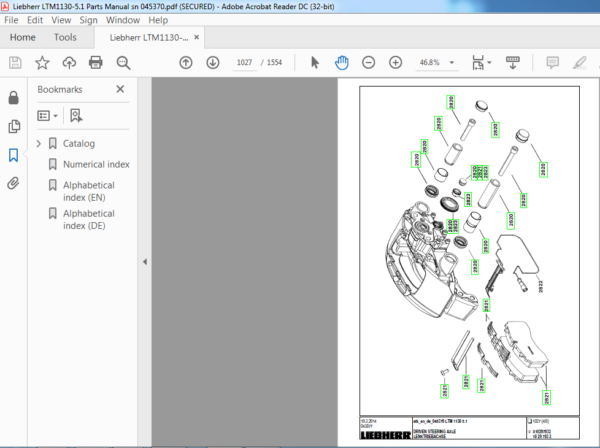Add a comment note

pyautogui.click(x=553, y=62)
